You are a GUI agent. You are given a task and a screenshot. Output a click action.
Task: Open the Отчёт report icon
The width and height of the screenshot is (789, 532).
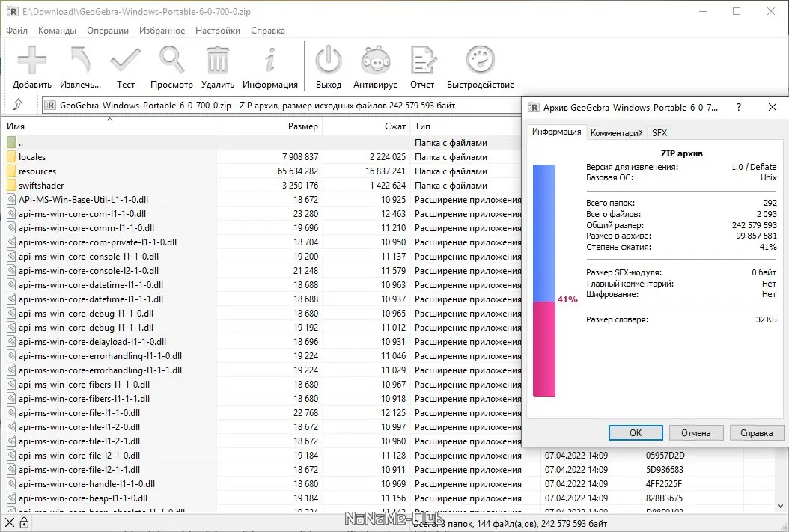point(422,61)
